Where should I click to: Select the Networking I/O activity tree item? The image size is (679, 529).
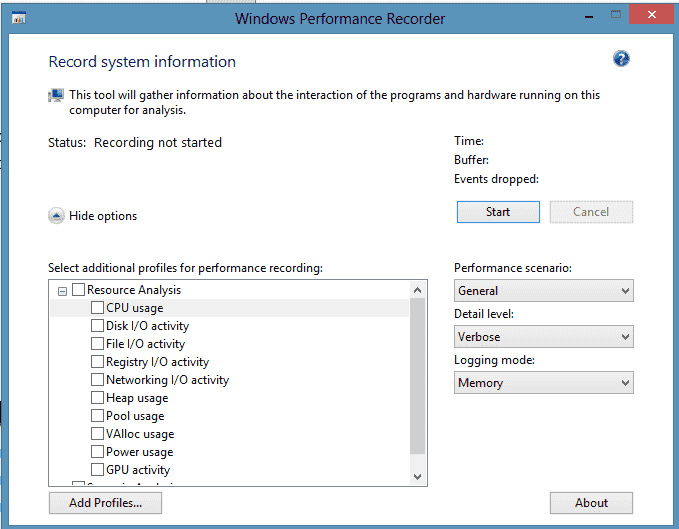point(167,380)
